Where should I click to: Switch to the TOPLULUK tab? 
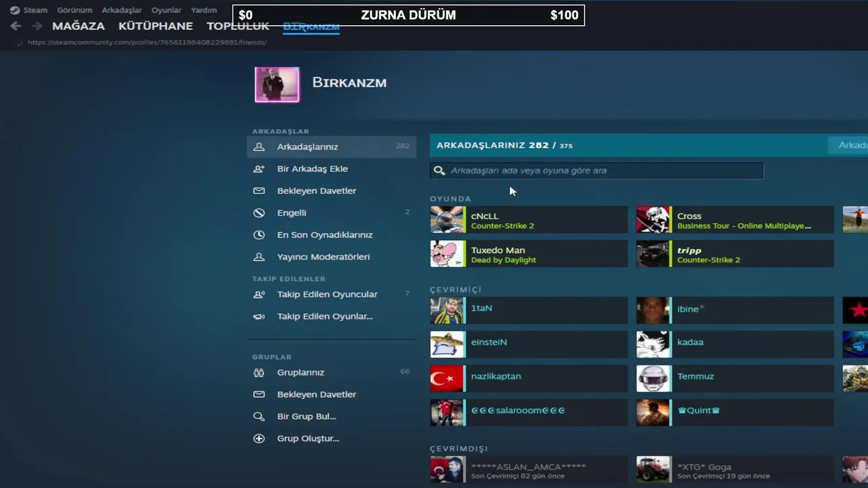[x=238, y=26]
